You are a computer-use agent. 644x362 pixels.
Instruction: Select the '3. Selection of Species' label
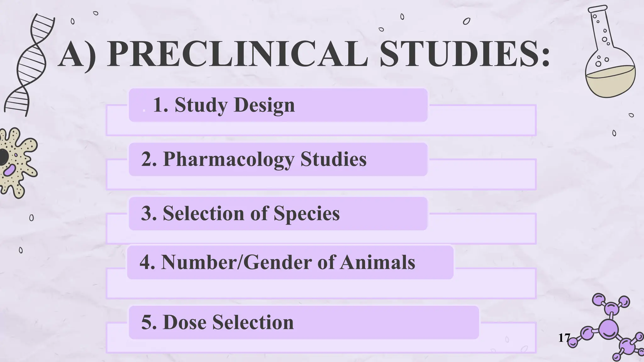[240, 213]
